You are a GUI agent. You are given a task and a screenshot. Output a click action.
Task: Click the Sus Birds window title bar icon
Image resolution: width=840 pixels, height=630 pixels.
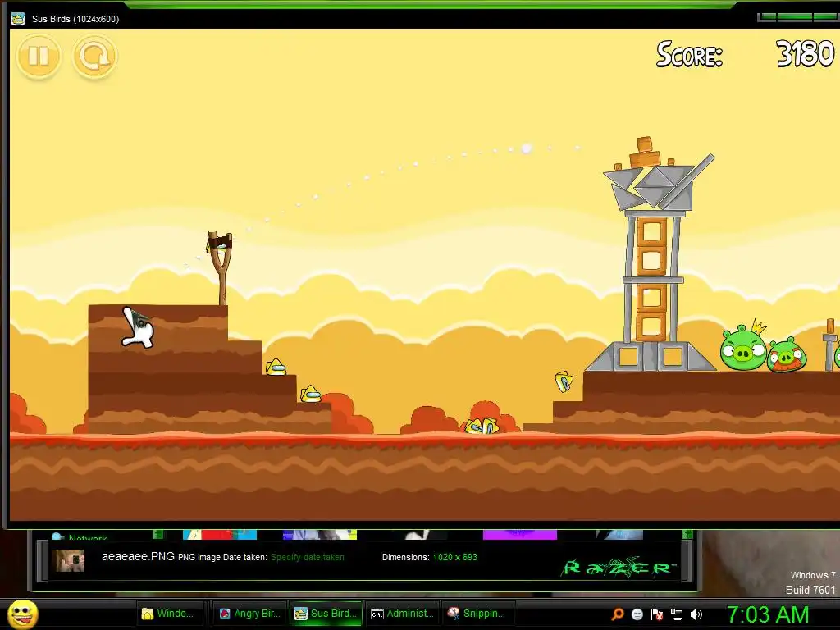(18, 19)
